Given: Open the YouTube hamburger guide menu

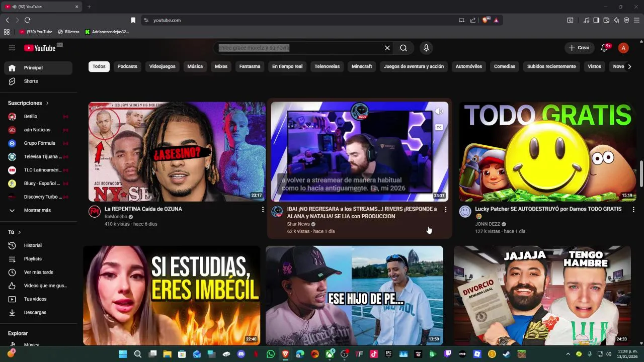Looking at the screenshot, I should coord(12,48).
